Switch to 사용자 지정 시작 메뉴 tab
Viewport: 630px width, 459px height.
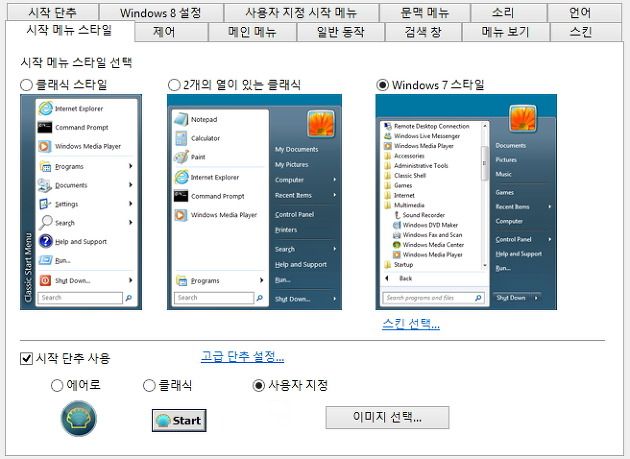click(x=301, y=12)
